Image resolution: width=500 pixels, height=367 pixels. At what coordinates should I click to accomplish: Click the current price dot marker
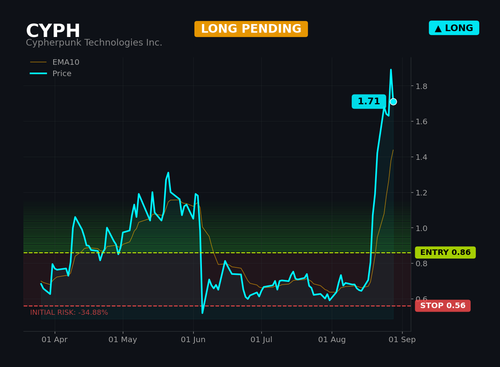pos(393,102)
